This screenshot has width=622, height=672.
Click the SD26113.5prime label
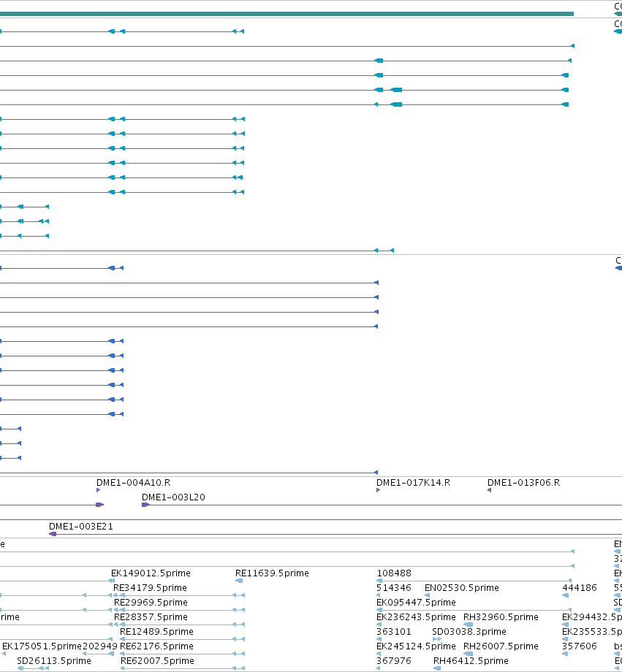click(54, 660)
